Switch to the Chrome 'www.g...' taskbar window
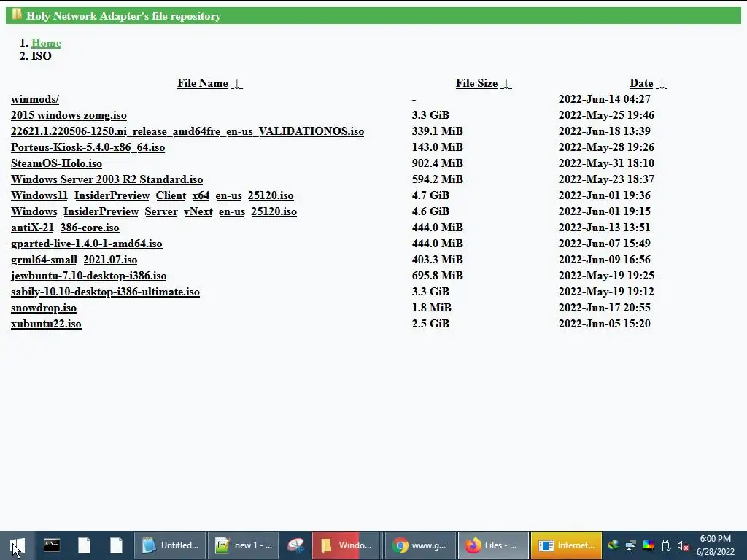 pos(420,545)
